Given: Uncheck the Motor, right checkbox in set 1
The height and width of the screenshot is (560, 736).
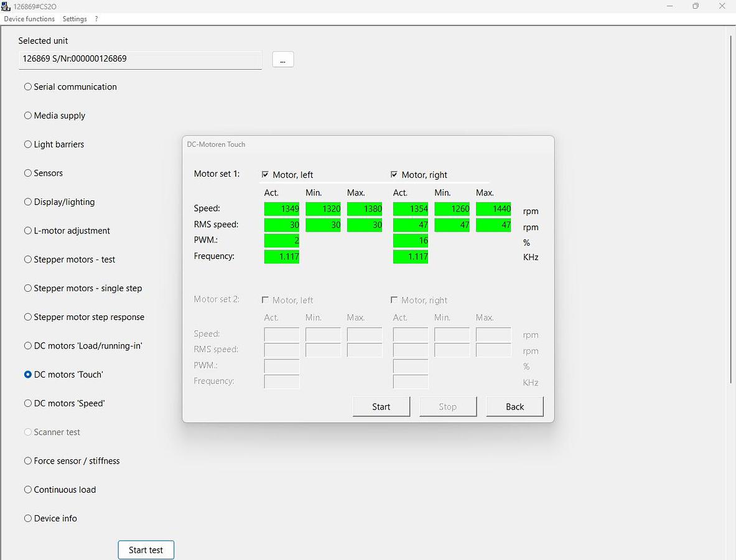Looking at the screenshot, I should [x=394, y=175].
